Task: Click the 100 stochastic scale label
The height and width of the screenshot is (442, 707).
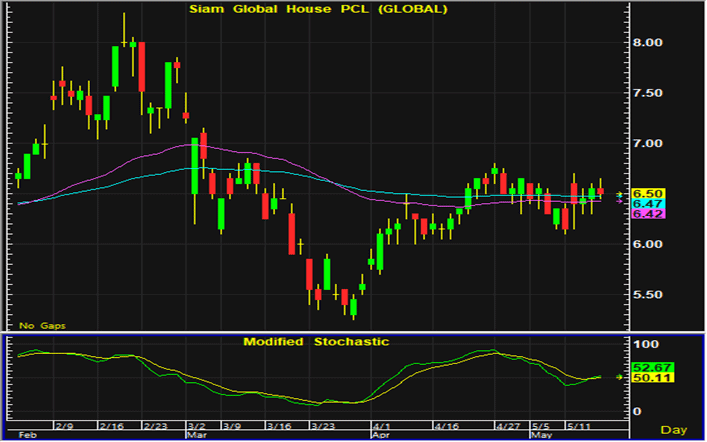Action: [646, 344]
